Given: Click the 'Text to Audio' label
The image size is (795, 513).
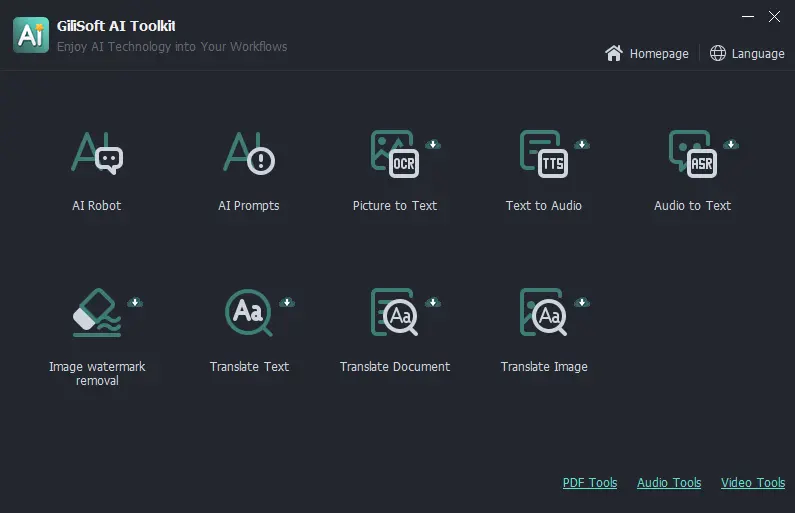Looking at the screenshot, I should pos(544,206).
